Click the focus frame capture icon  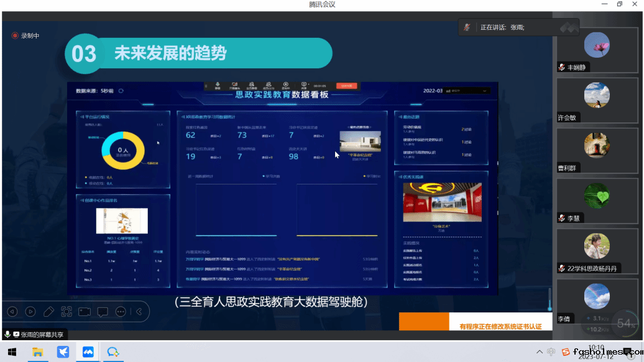pos(67,311)
